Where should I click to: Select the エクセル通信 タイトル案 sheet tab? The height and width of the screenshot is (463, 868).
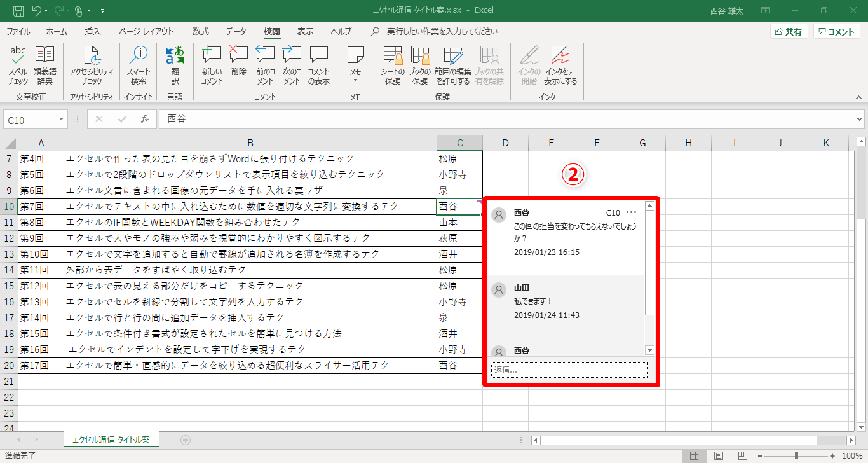[x=111, y=439]
